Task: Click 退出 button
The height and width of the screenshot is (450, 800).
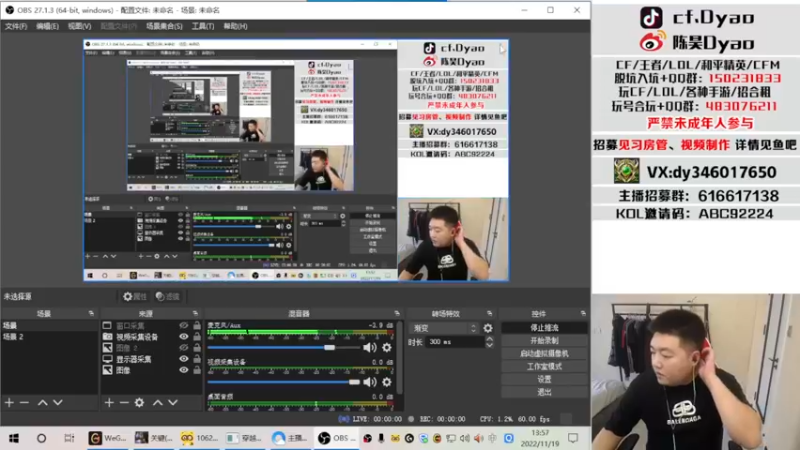Action: 544,392
